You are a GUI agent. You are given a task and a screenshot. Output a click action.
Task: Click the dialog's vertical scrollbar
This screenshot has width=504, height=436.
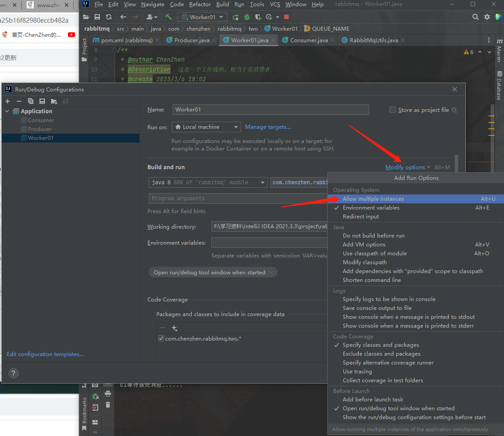[x=456, y=164]
